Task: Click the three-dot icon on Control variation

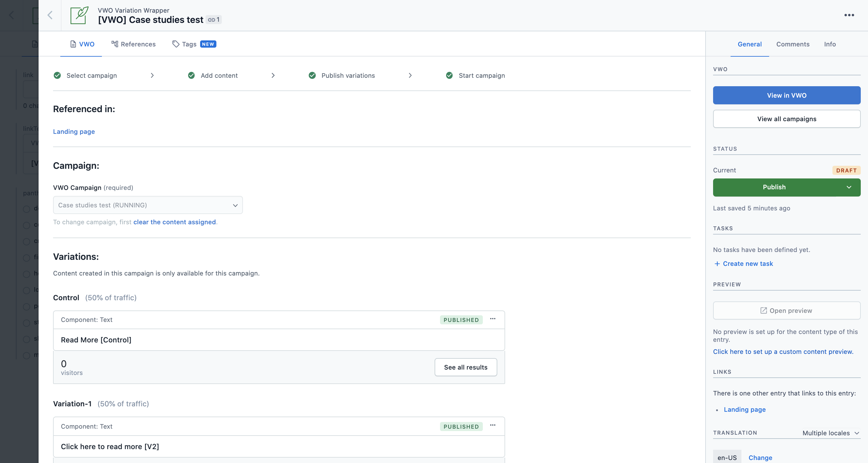Action: click(492, 320)
